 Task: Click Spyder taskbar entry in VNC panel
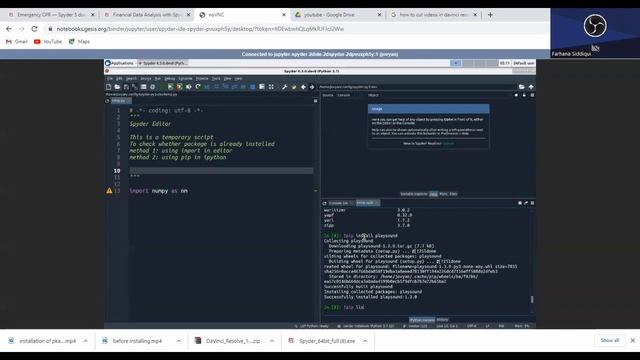[163, 63]
